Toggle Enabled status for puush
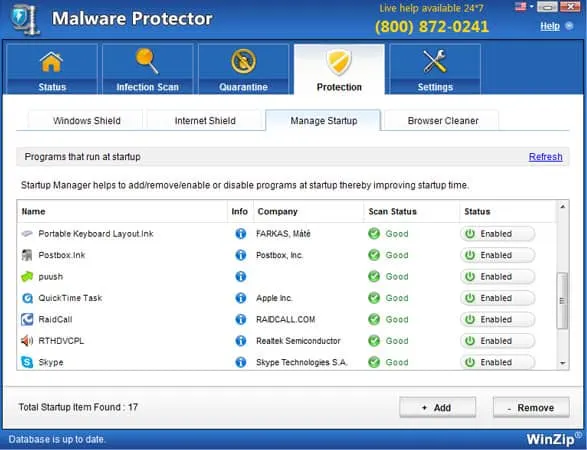This screenshot has height=450, width=587. click(x=498, y=276)
